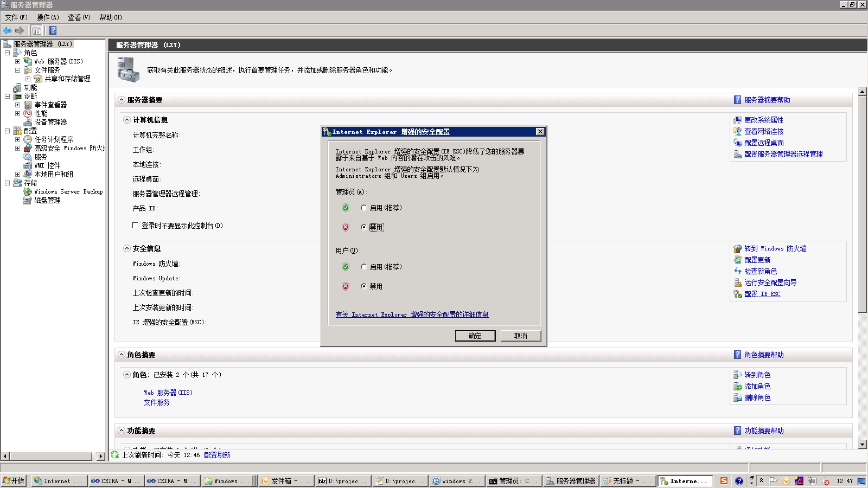Click the 确定 button in dialog
The image size is (868, 488).
(x=475, y=336)
